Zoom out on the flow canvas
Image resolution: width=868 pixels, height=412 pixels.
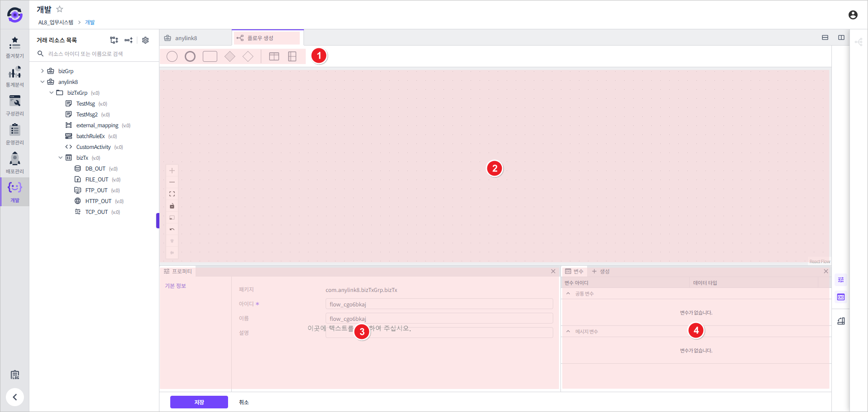[172, 182]
